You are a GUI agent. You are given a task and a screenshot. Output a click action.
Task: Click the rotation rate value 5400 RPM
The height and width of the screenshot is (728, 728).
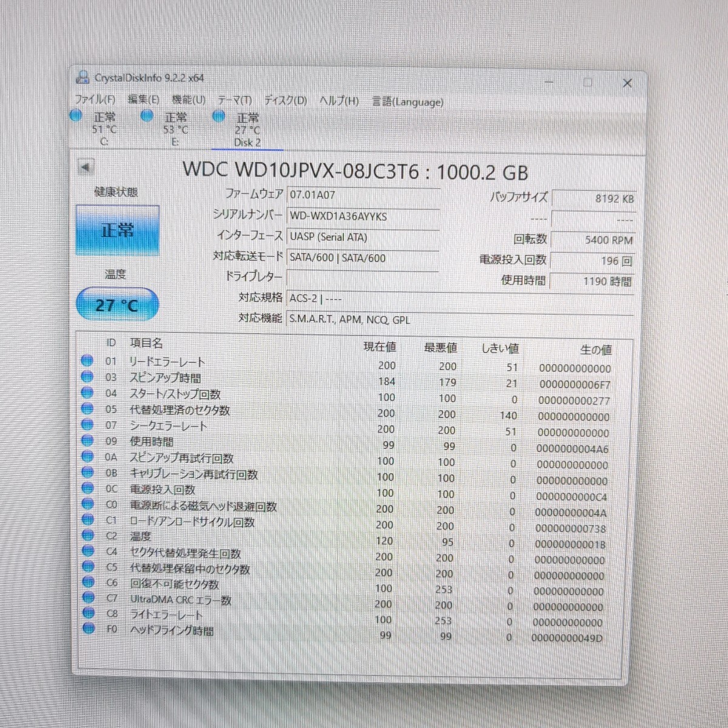[593, 240]
